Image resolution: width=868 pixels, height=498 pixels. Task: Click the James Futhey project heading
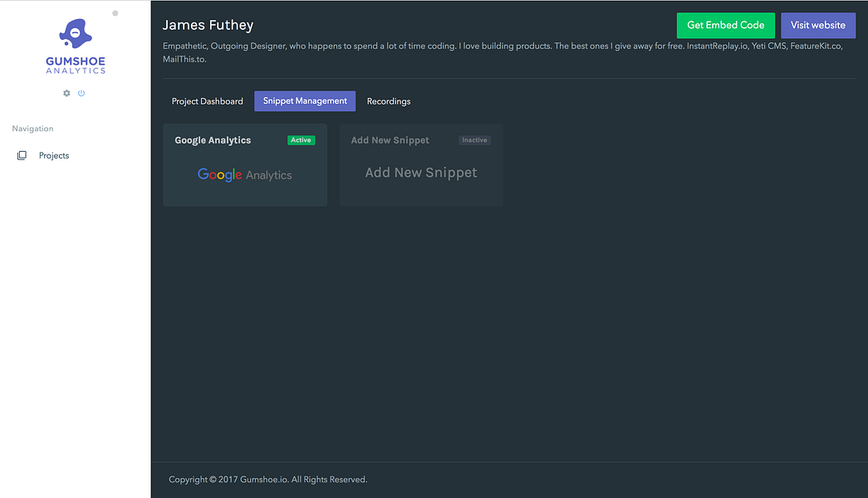pyautogui.click(x=208, y=26)
